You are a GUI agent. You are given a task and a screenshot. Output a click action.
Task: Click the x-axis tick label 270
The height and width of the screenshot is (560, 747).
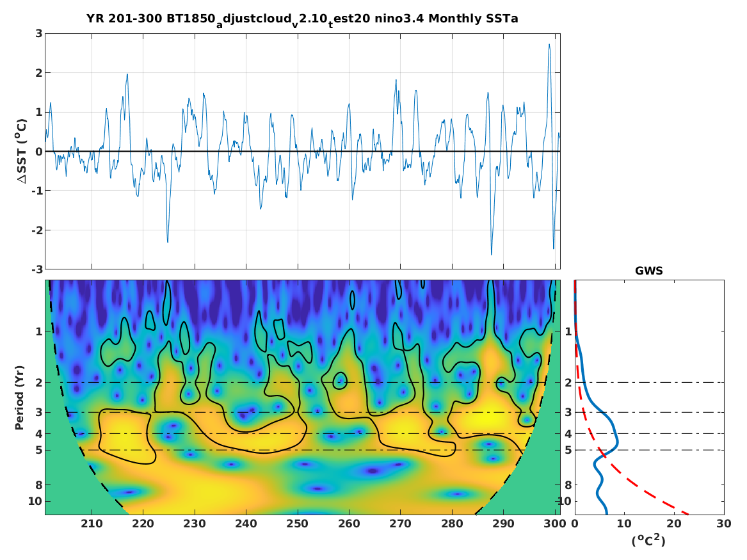coord(400,524)
